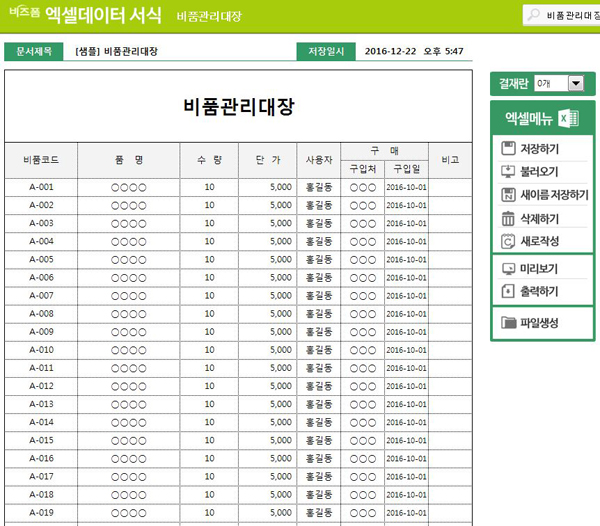Click the magnifier search icon at top

pyautogui.click(x=533, y=15)
